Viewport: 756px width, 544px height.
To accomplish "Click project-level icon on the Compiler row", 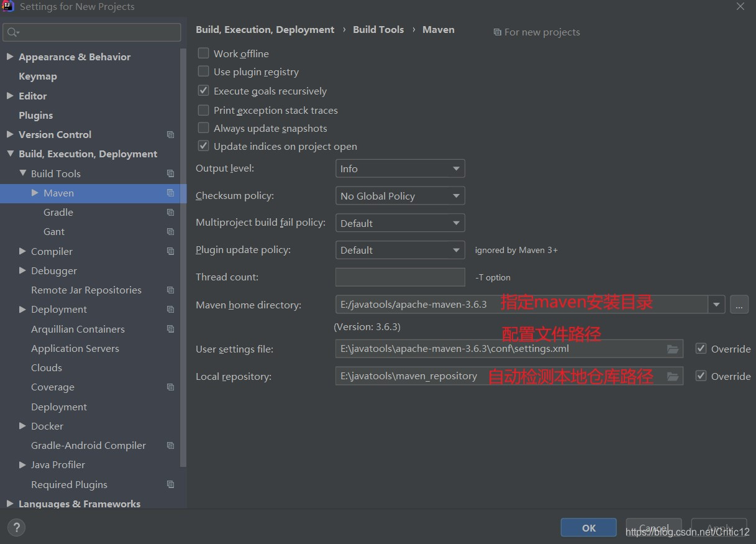I will pos(170,252).
